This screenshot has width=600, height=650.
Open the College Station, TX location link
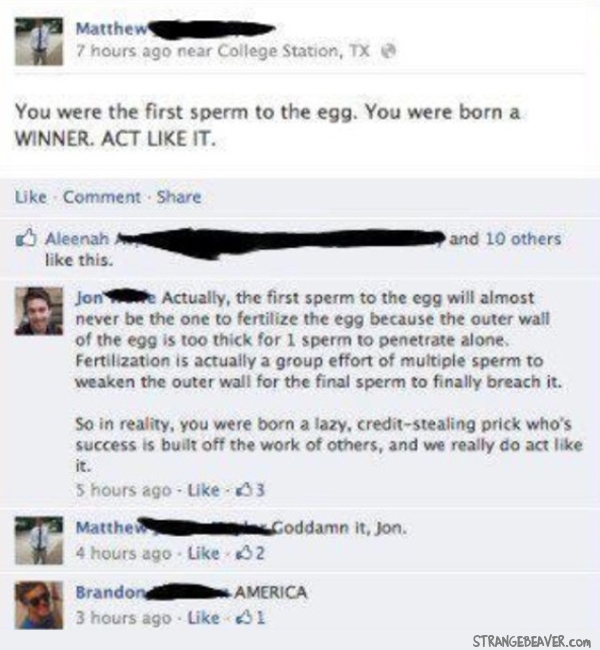[293, 51]
